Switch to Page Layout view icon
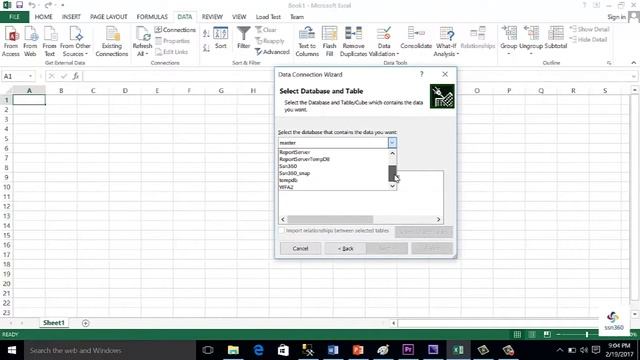The image size is (640, 360). point(532,334)
